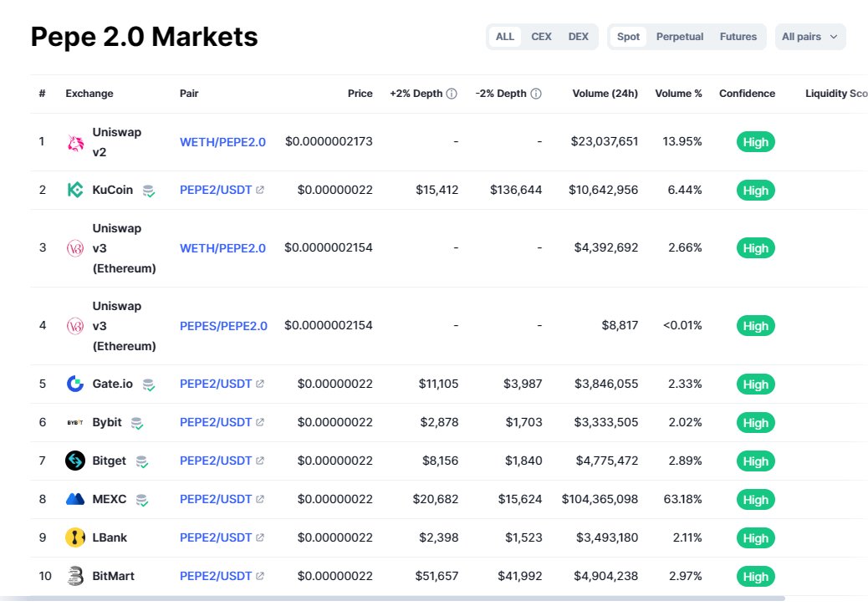Image resolution: width=868 pixels, height=606 pixels.
Task: Filter markets by CEX
Action: tap(541, 37)
